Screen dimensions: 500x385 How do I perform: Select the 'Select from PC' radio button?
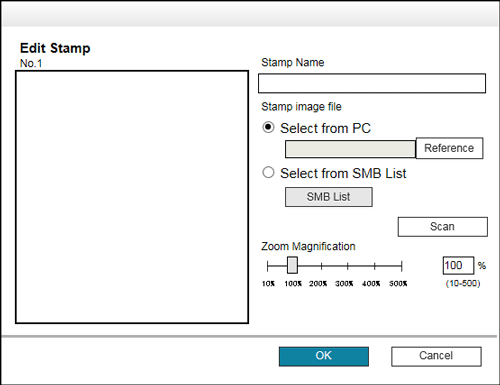click(268, 127)
